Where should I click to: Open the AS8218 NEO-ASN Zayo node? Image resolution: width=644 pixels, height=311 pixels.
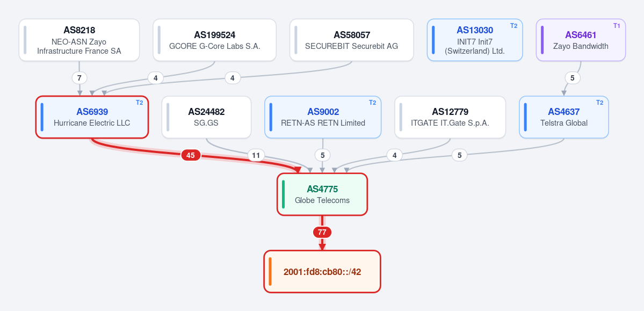click(79, 40)
